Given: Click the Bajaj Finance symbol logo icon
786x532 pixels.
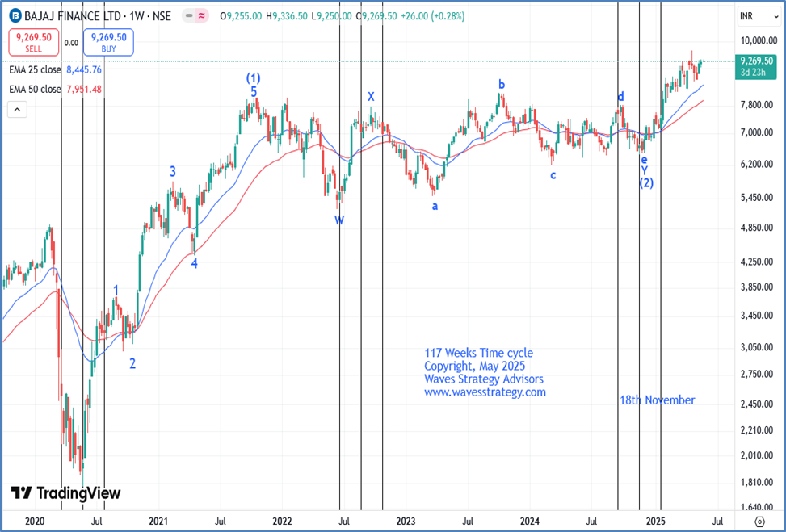Looking at the screenshot, I should tap(15, 16).
